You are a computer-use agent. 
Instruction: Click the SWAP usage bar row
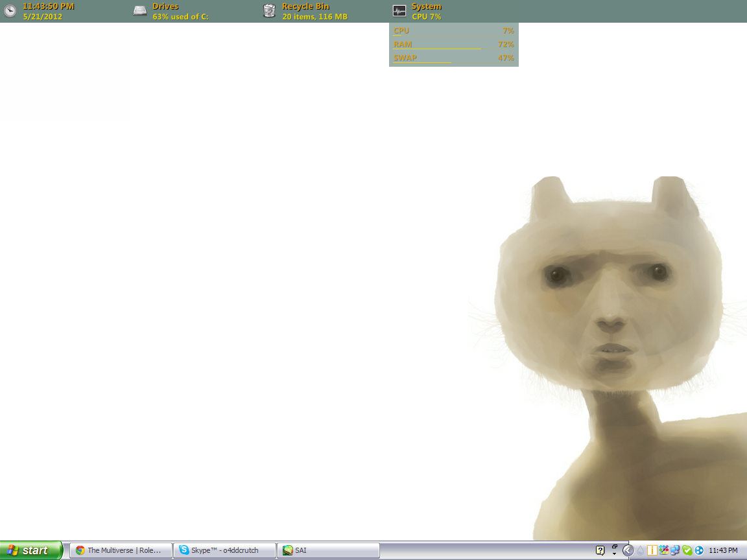453,58
